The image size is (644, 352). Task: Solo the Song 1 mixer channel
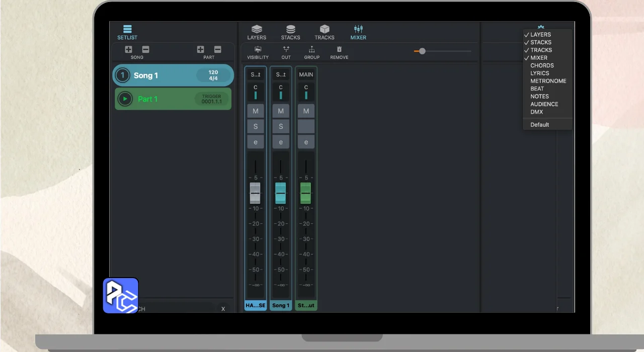(x=281, y=127)
